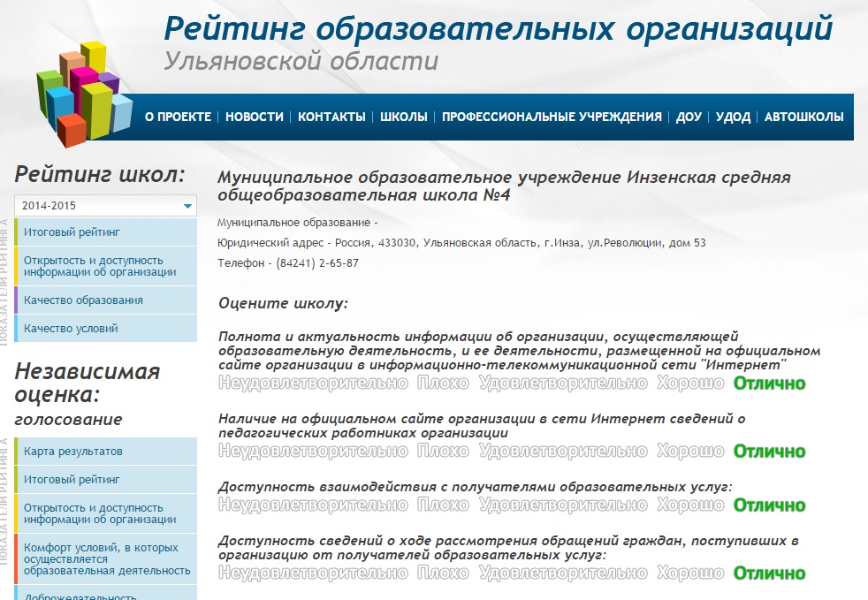Rate Полнота и актуальность информации as Неудовлетворительно

click(313, 383)
